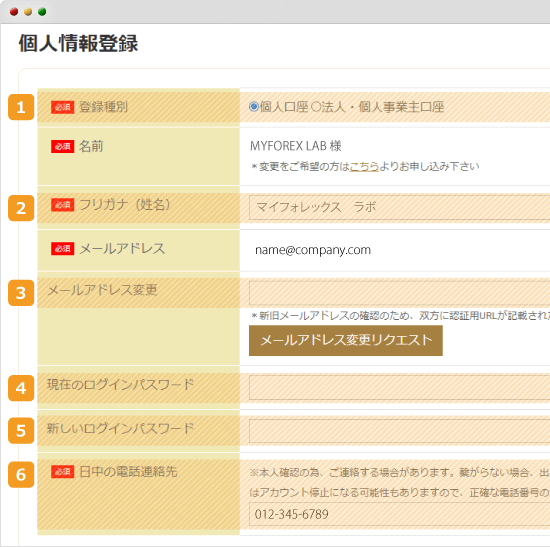
Task: Click the 必須 badge beside メールアドレス
Action: click(x=62, y=249)
